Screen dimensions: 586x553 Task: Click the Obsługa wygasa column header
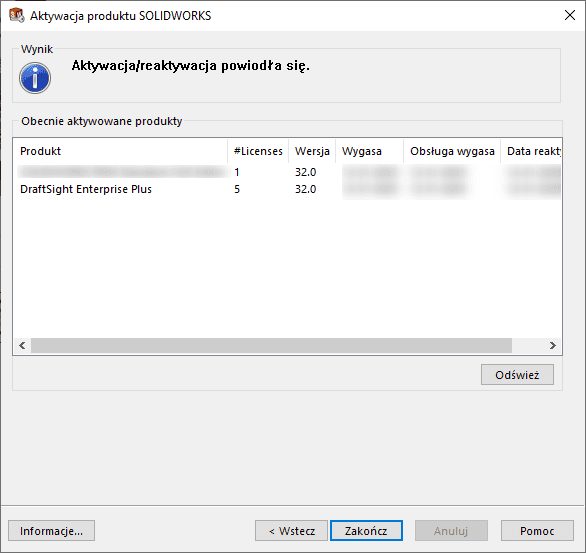tap(452, 151)
